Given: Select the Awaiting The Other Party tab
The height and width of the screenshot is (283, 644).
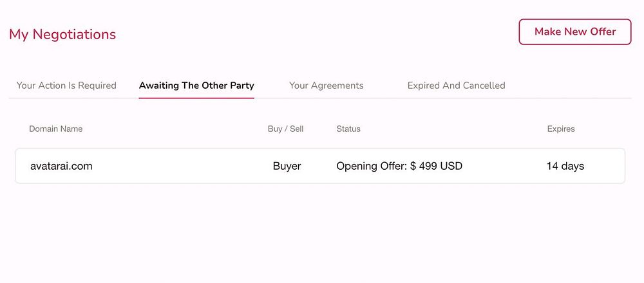Looking at the screenshot, I should tap(196, 86).
